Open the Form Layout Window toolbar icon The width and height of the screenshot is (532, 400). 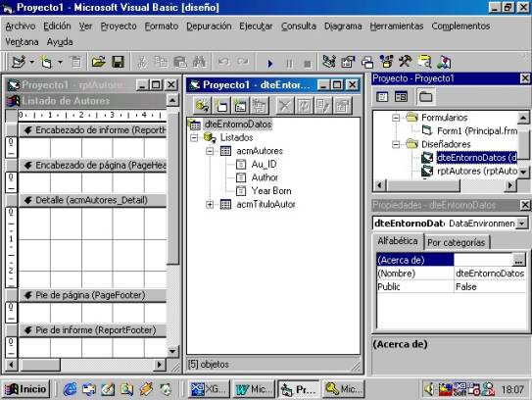point(367,62)
